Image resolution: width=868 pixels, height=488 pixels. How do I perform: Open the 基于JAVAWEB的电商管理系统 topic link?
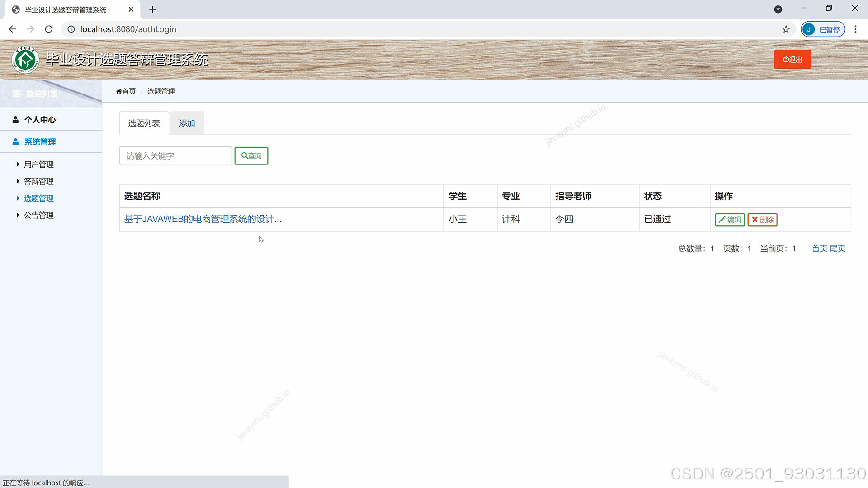click(x=203, y=219)
